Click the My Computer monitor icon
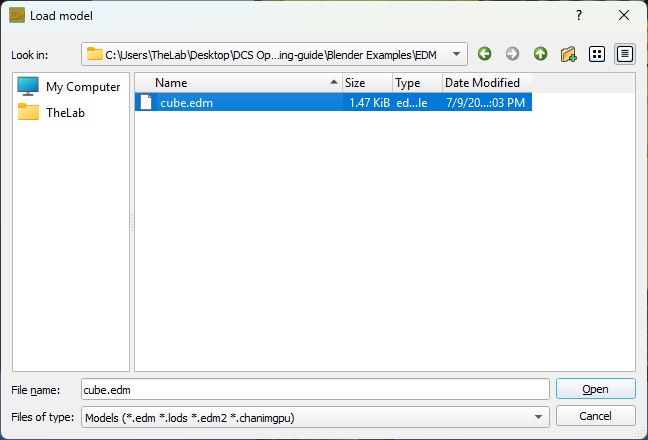This screenshot has width=648, height=440. (x=28, y=86)
